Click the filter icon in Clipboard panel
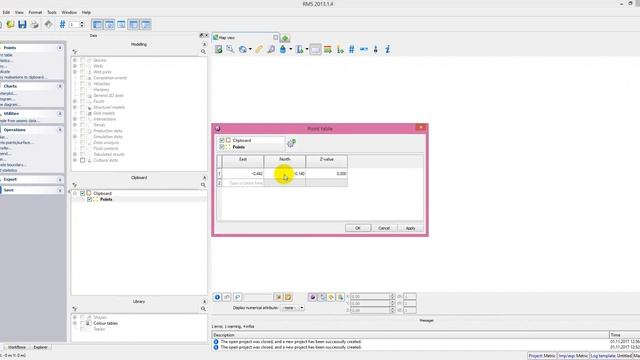This screenshot has height=360, width=640. click(75, 185)
